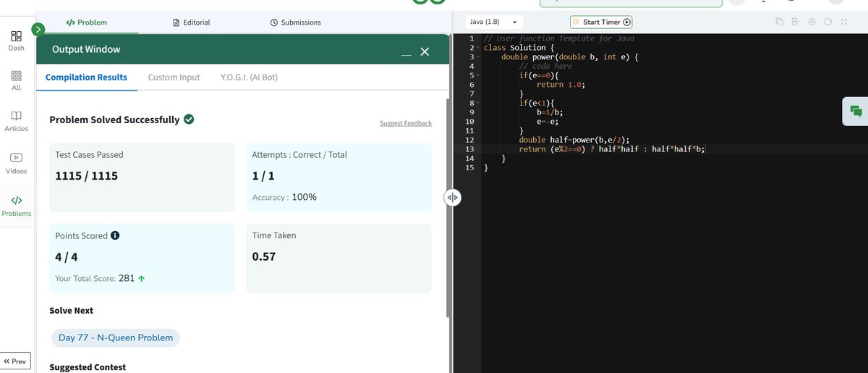Minimize the Output Window panel

(x=407, y=54)
